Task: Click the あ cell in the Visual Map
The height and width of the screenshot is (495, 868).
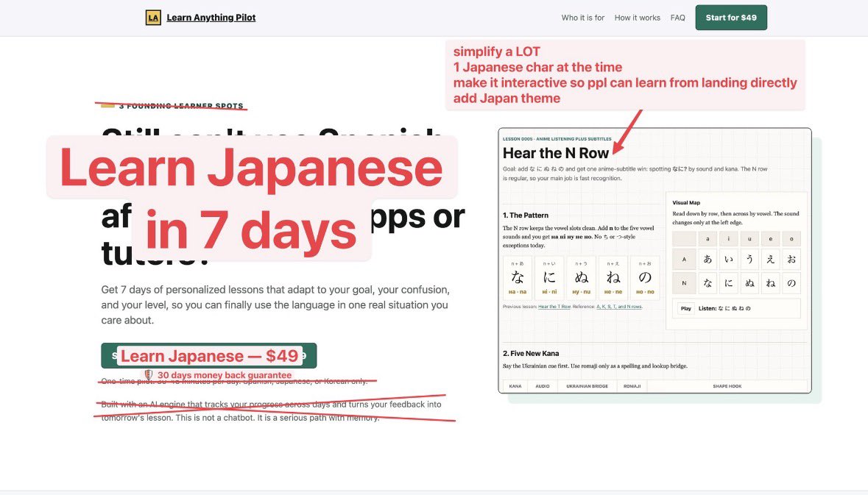Action: pos(708,259)
